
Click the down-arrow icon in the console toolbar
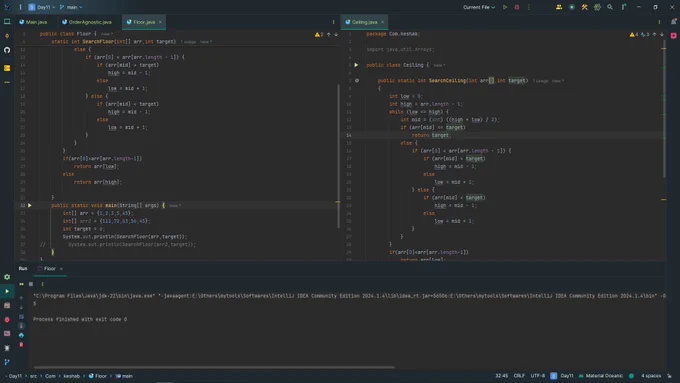tap(21, 307)
